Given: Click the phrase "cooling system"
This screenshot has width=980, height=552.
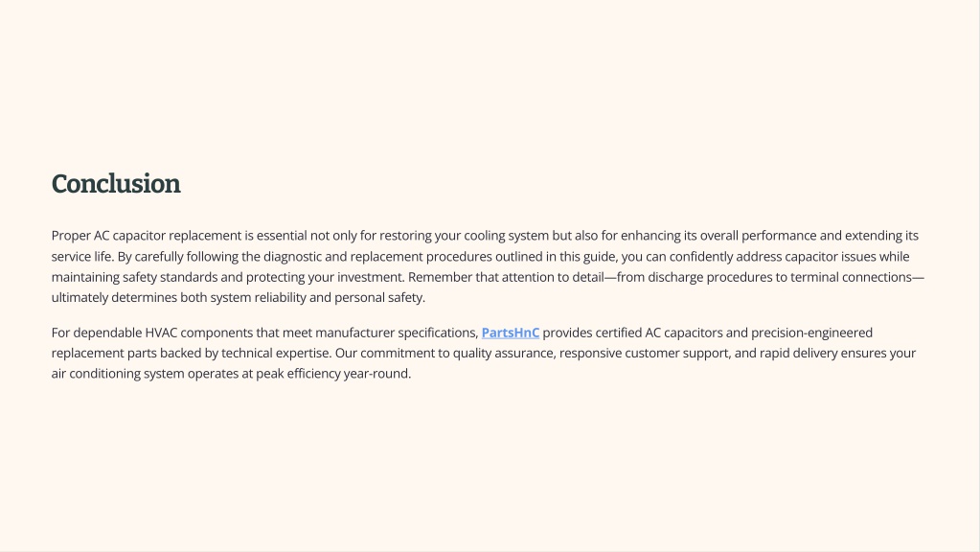Looking at the screenshot, I should (x=506, y=236).
